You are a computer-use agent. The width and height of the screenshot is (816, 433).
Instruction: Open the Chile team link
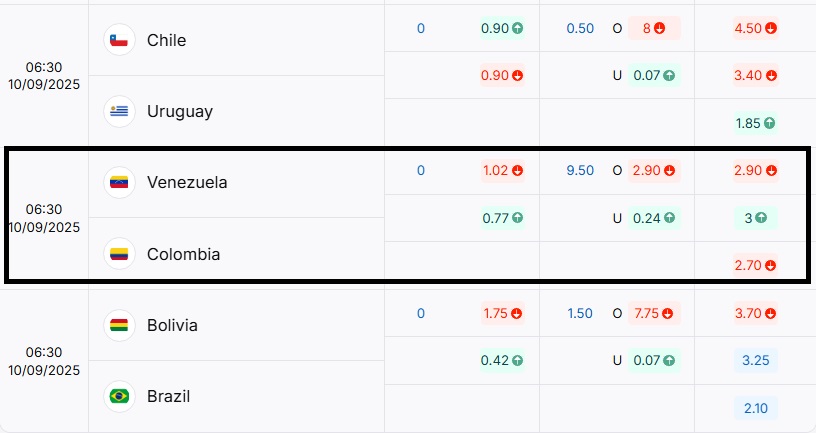(166, 40)
